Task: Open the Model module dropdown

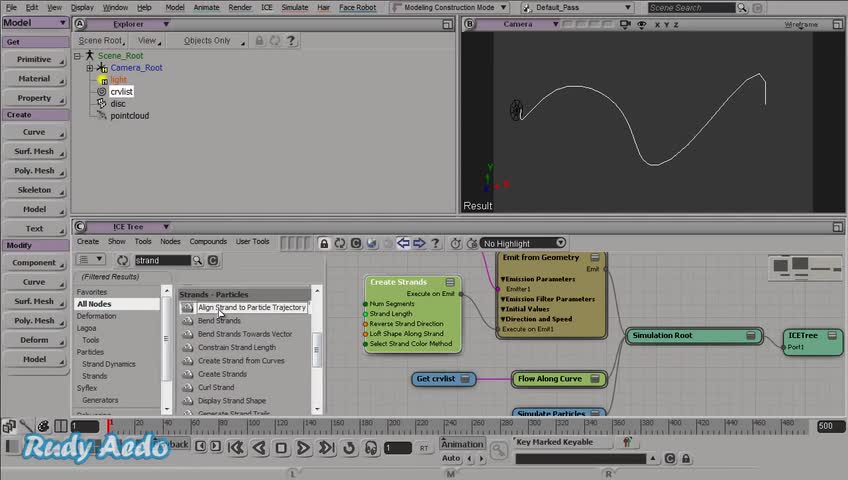Action: tap(35, 23)
